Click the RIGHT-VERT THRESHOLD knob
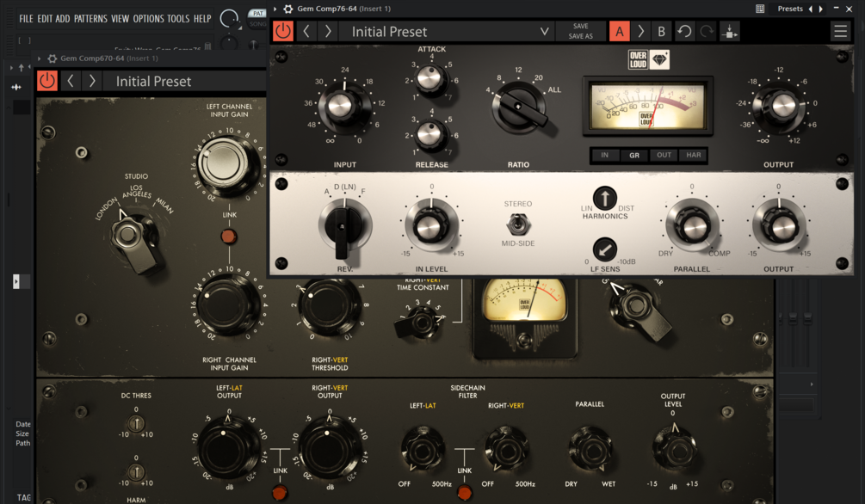This screenshot has width=865, height=504. click(x=330, y=305)
